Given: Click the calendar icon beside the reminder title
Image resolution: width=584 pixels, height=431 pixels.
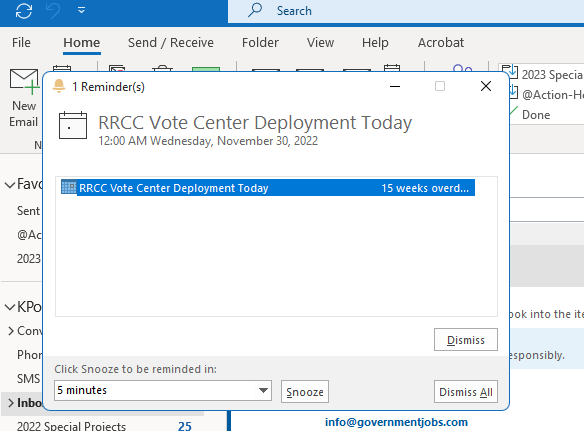Looking at the screenshot, I should 73,125.
